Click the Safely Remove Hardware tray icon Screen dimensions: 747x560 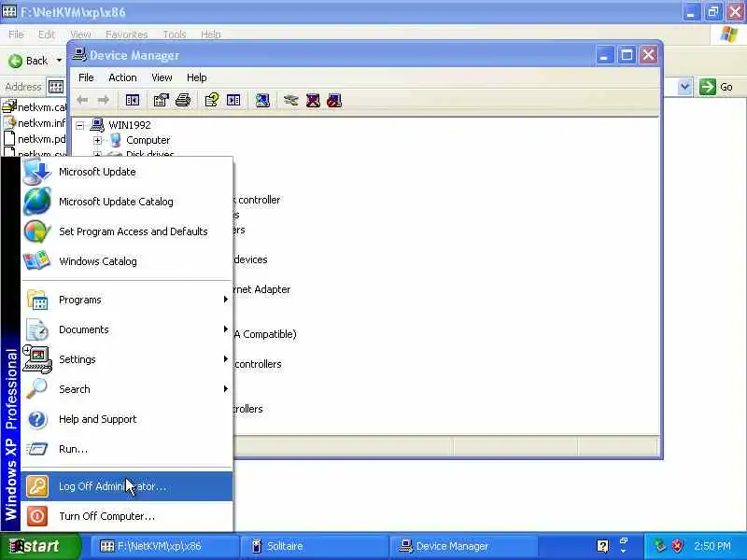click(659, 546)
